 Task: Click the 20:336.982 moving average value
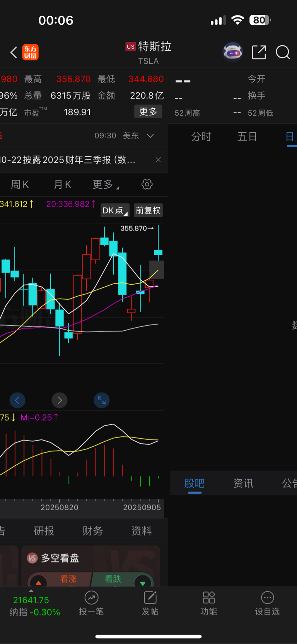[71, 204]
